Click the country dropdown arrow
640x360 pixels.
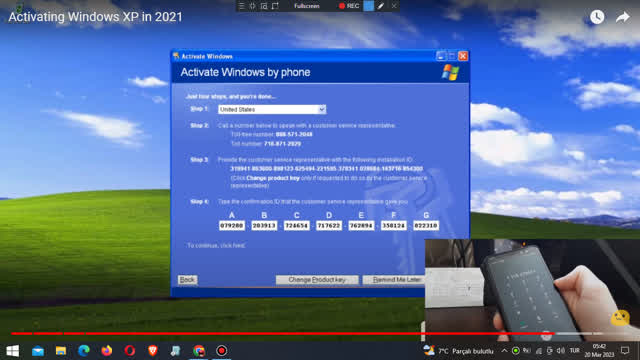coord(322,109)
